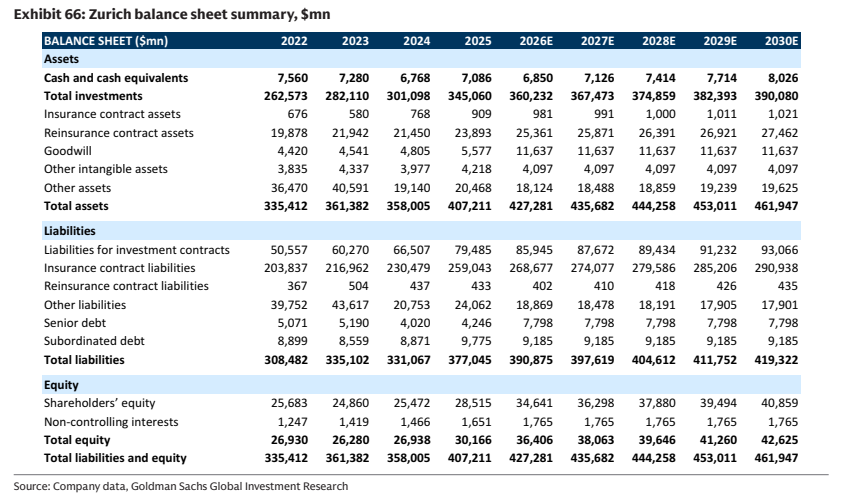
Task: Select insurance contract liabilities value 259,043
Action: click(x=469, y=268)
